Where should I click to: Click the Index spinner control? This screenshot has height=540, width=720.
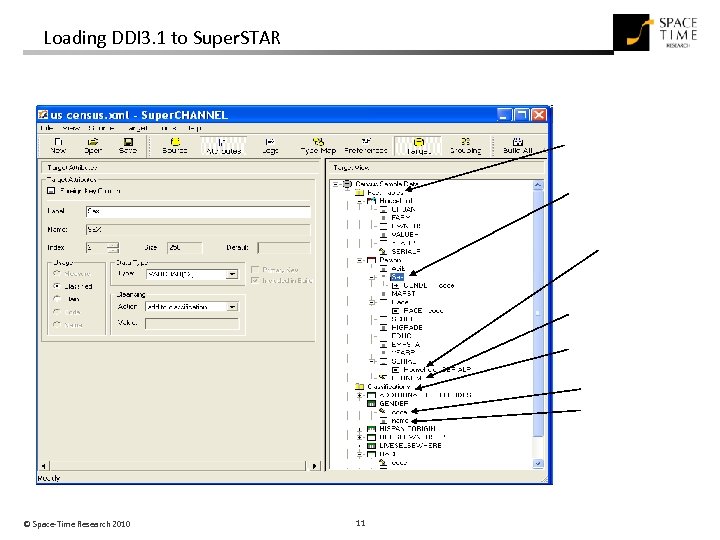[113, 248]
